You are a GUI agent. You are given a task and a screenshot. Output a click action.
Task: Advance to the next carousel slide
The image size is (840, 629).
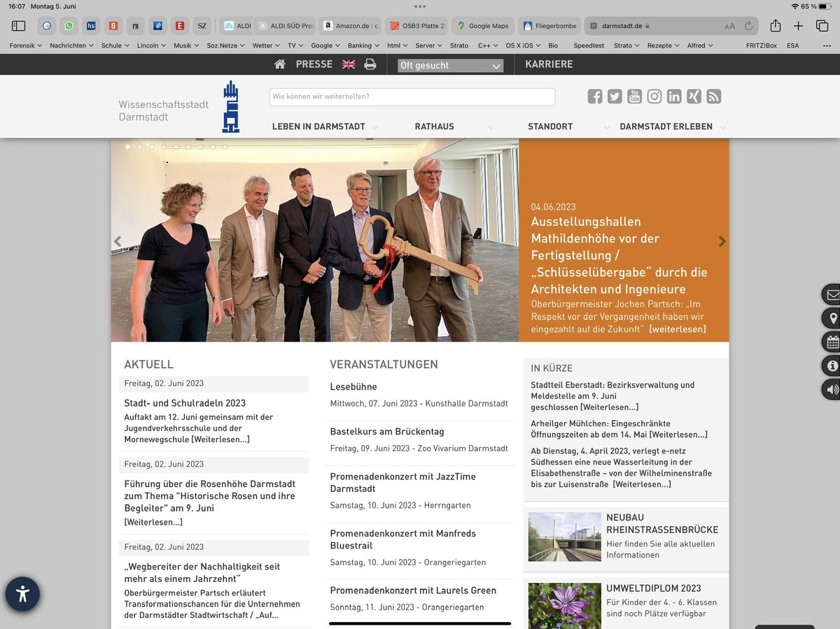[x=722, y=241]
